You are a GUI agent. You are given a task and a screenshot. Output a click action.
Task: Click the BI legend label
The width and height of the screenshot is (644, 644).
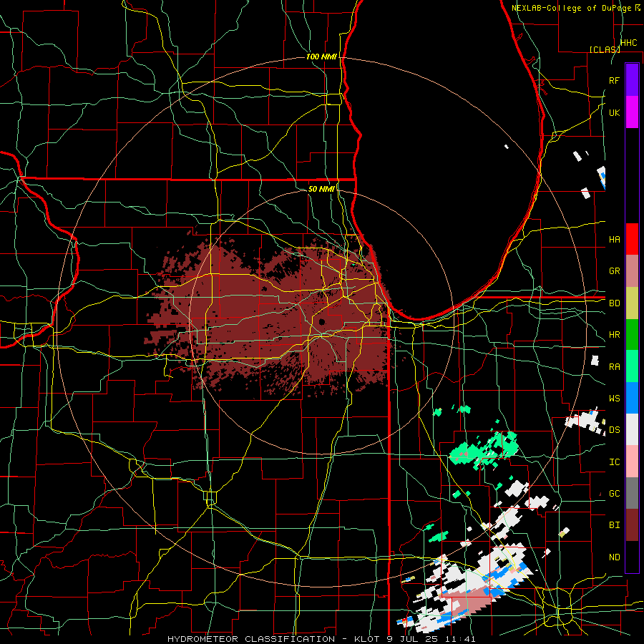[x=614, y=525]
